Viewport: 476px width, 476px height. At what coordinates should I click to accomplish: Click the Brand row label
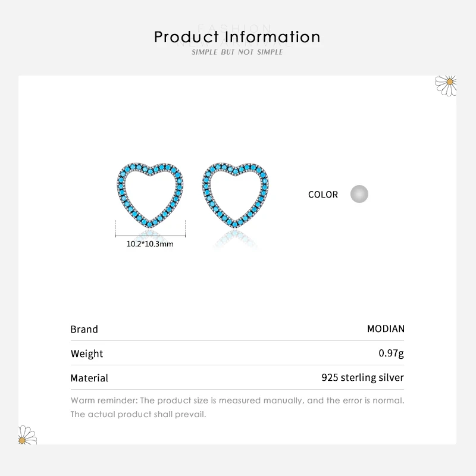tap(84, 329)
